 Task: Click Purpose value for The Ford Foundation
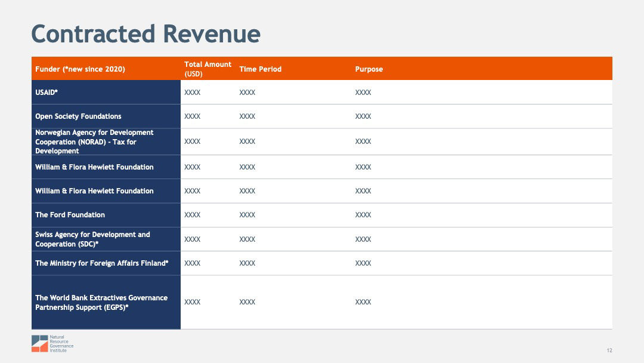363,215
